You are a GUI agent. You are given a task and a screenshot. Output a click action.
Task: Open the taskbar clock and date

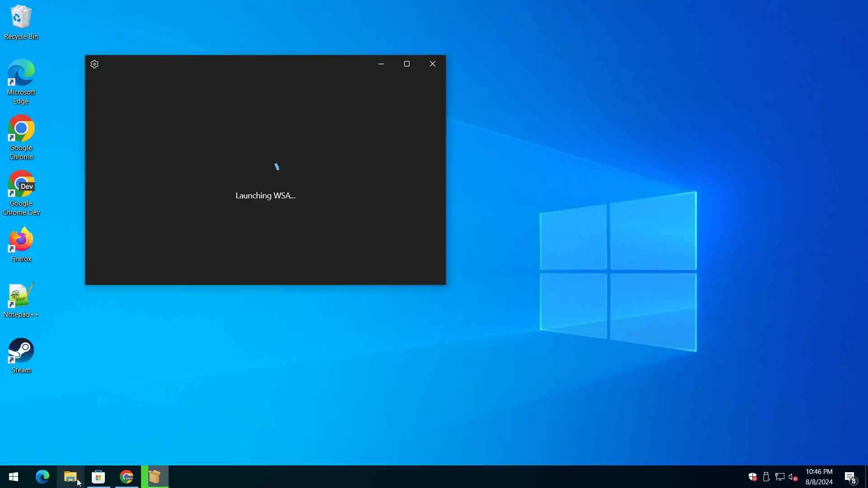(x=819, y=477)
